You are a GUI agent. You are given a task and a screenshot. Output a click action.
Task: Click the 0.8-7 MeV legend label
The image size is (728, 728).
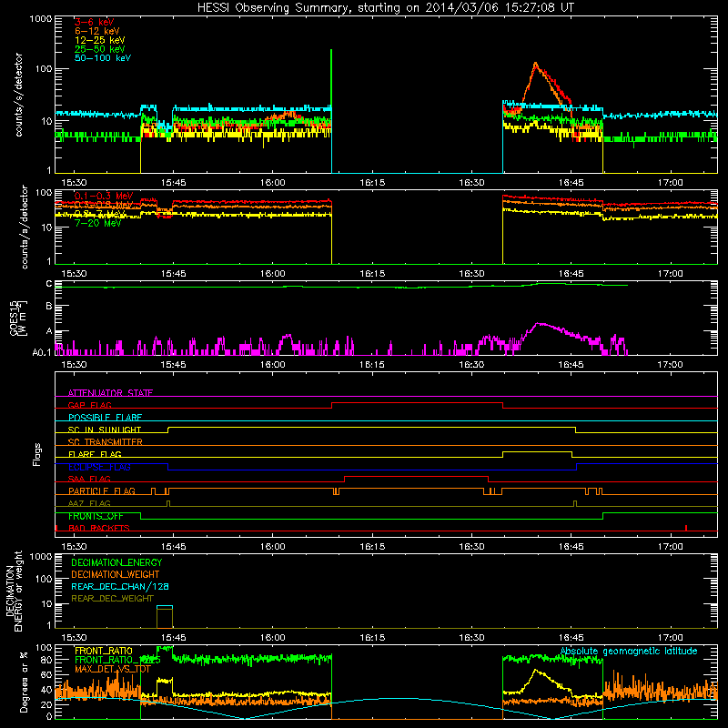point(100,214)
